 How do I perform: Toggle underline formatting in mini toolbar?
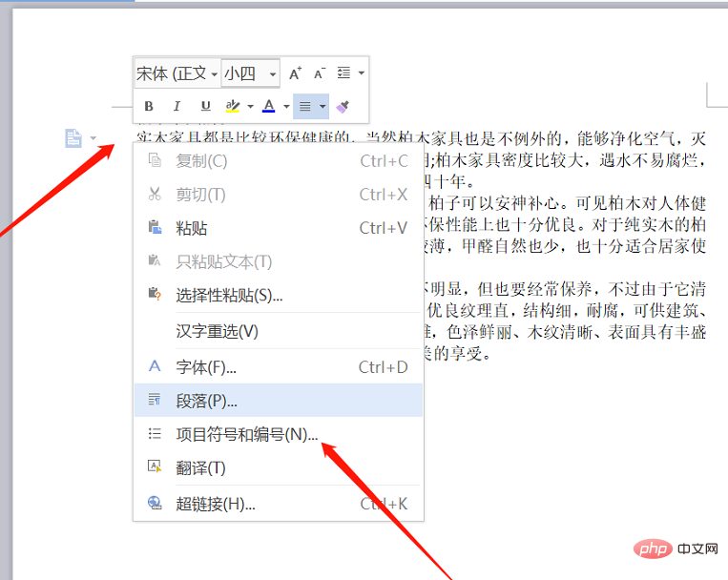click(x=205, y=106)
